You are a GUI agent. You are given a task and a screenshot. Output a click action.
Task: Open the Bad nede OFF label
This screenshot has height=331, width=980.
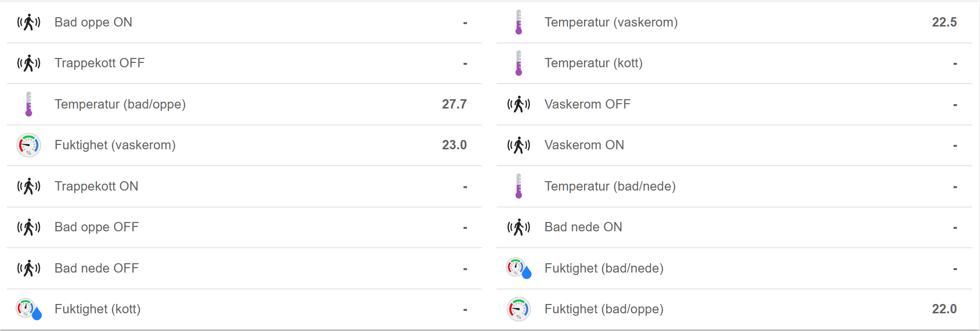(x=96, y=269)
